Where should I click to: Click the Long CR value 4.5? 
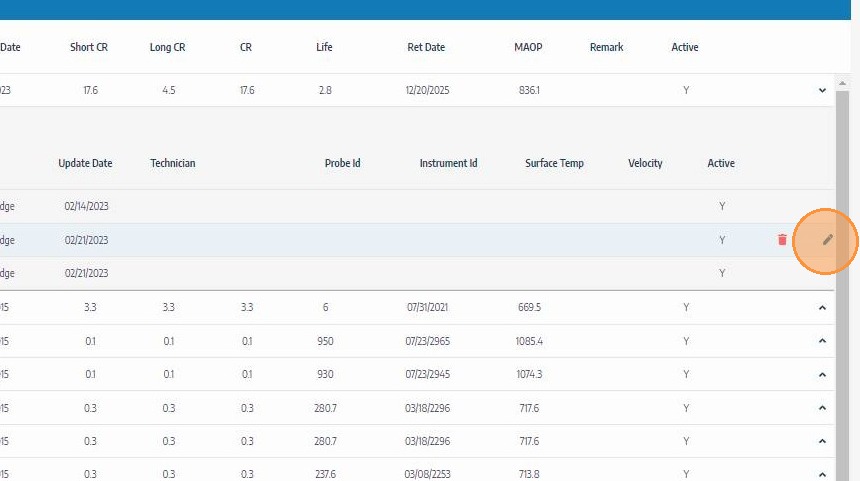[168, 90]
